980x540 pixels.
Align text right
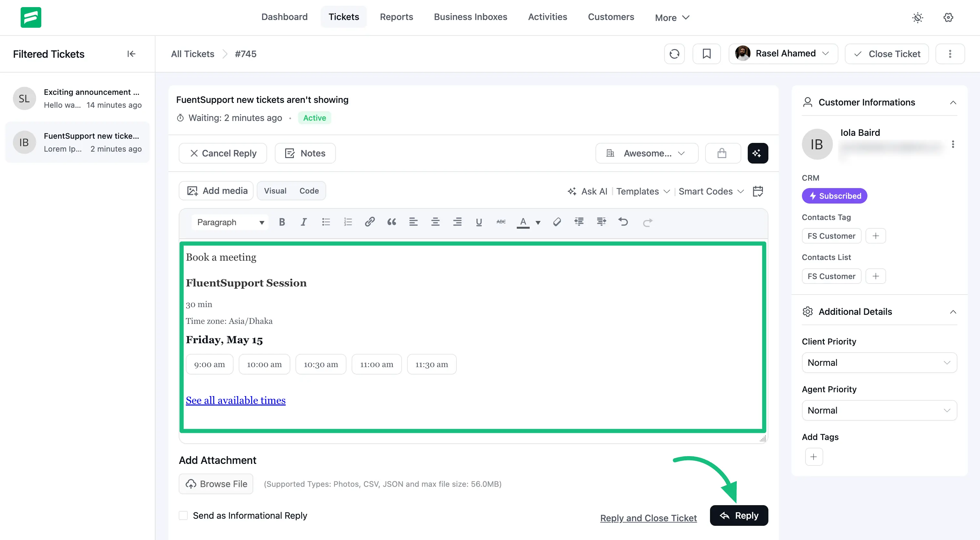pyautogui.click(x=457, y=222)
